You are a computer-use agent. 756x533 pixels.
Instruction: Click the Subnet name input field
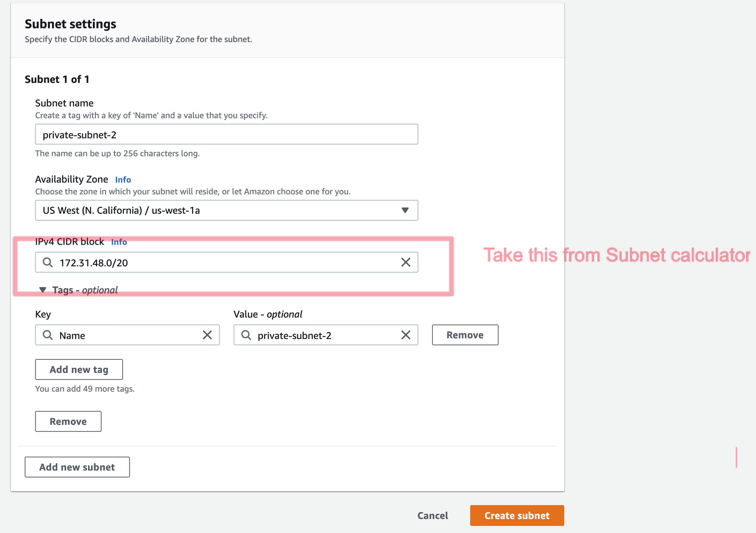(x=226, y=134)
